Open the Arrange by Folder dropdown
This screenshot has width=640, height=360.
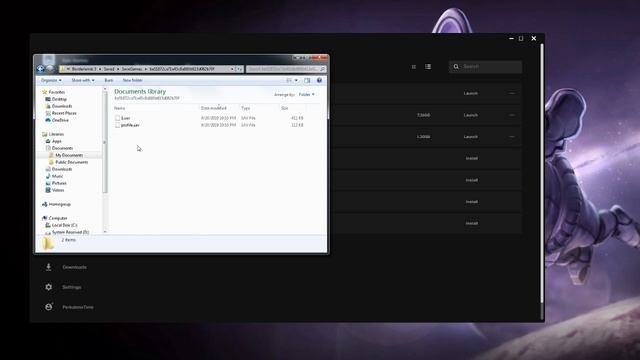click(307, 94)
